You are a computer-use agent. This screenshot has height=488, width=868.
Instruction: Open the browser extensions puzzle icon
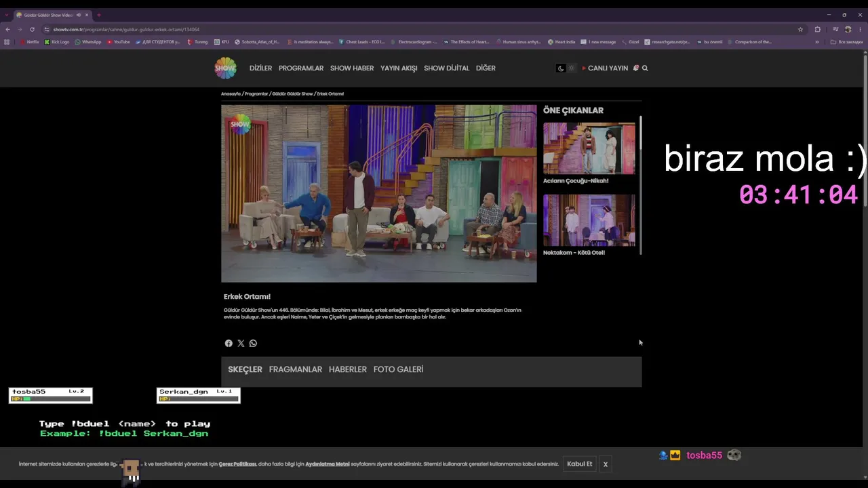[817, 29]
